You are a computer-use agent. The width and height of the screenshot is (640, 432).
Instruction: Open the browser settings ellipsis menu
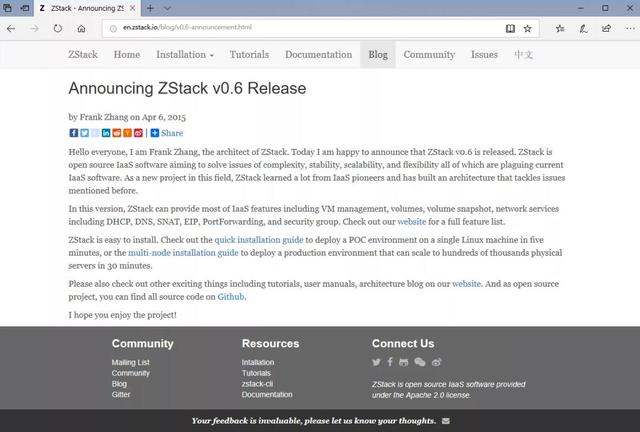tap(630, 29)
